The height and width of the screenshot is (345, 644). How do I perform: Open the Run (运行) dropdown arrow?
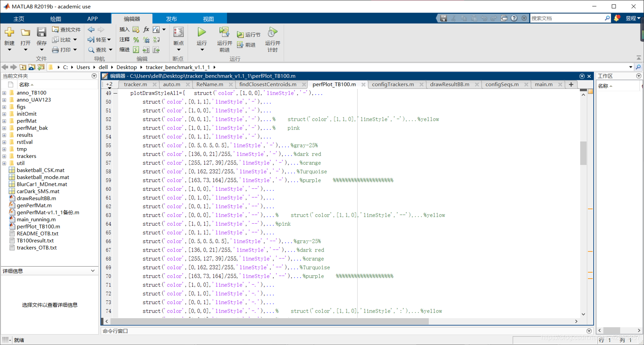pyautogui.click(x=202, y=50)
